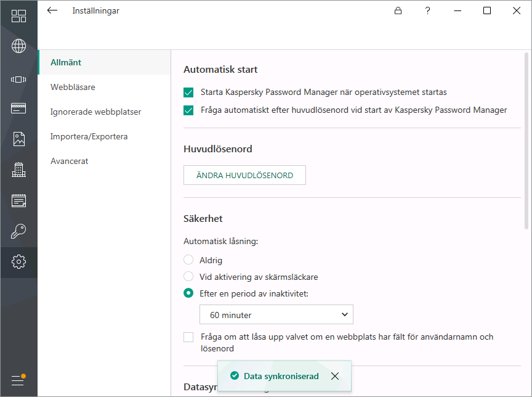
Task: Open the Importera/Exportera tab
Action: pyautogui.click(x=105, y=136)
